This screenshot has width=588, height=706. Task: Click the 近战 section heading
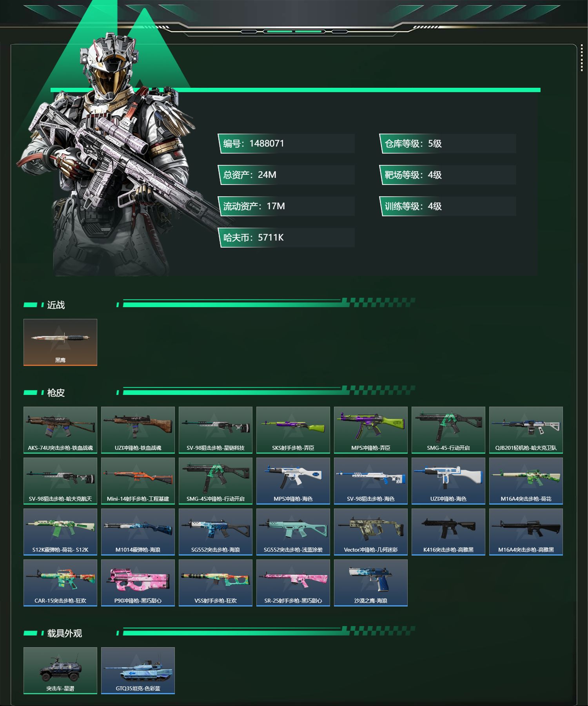click(56, 305)
